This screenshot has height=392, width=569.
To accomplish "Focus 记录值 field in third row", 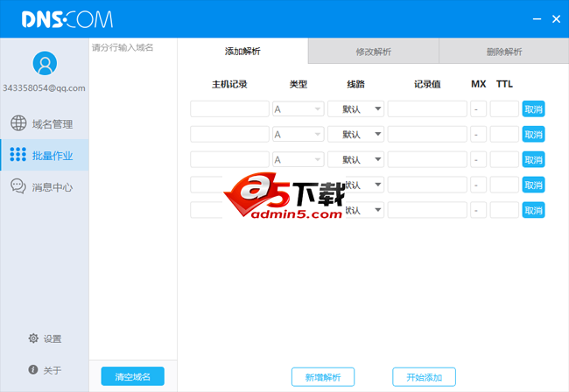I will pyautogui.click(x=427, y=159).
